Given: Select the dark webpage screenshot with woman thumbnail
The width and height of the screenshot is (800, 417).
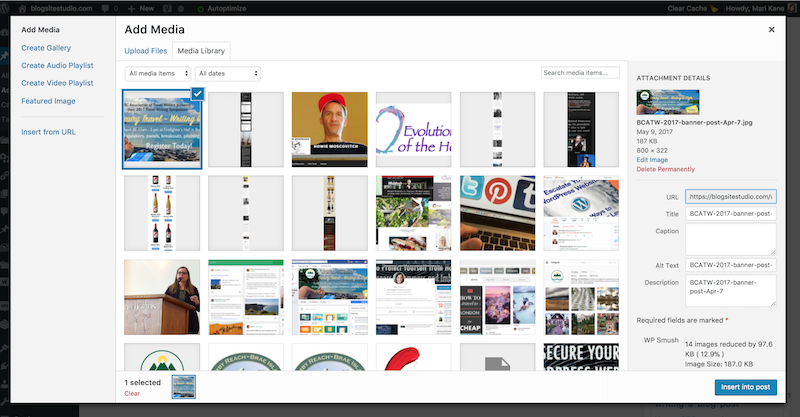Looking at the screenshot, I should [581, 130].
